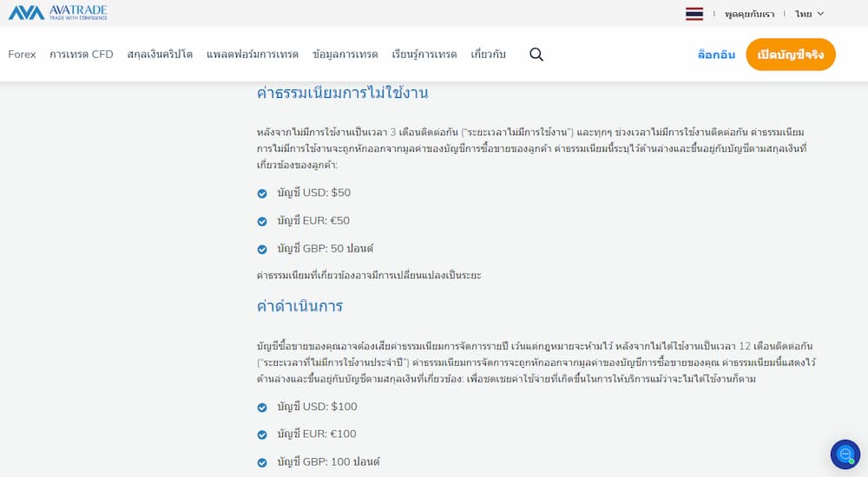Open the เรียนรู้การเทรด menu
Screen dimensions: 868x477
(424, 55)
